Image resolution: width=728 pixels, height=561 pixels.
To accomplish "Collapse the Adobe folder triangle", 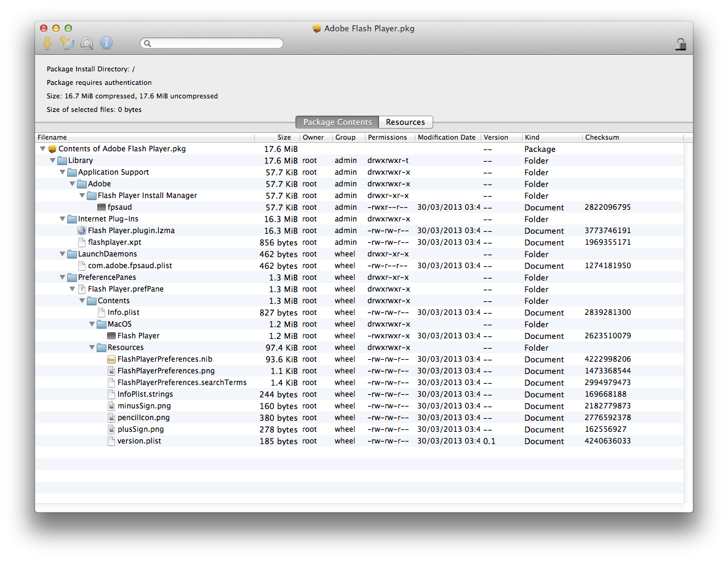I will [x=73, y=184].
